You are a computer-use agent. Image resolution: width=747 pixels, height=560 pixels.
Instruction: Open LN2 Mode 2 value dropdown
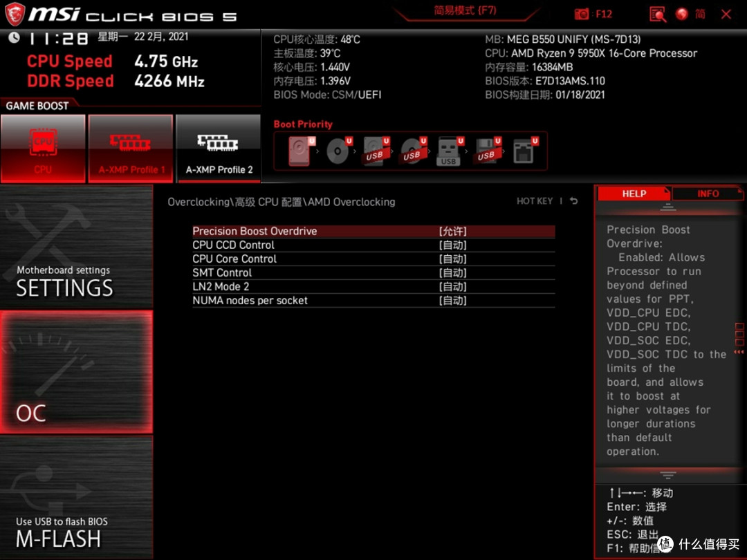(452, 287)
